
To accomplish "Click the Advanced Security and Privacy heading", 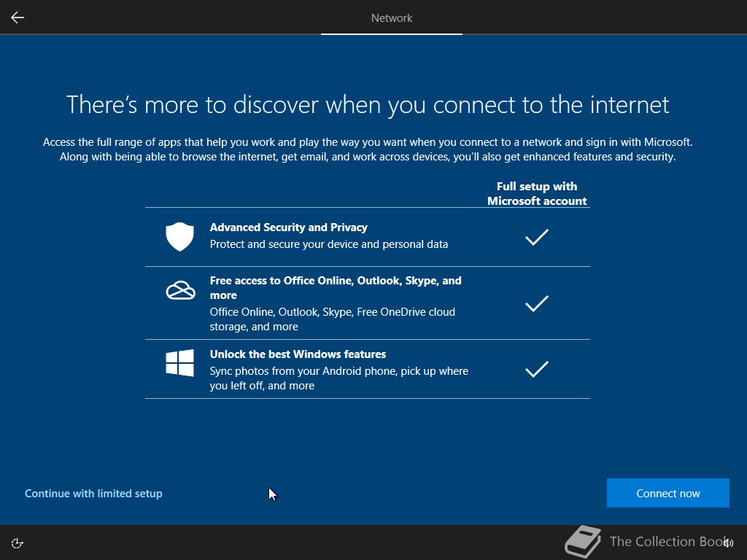I will (x=289, y=227).
